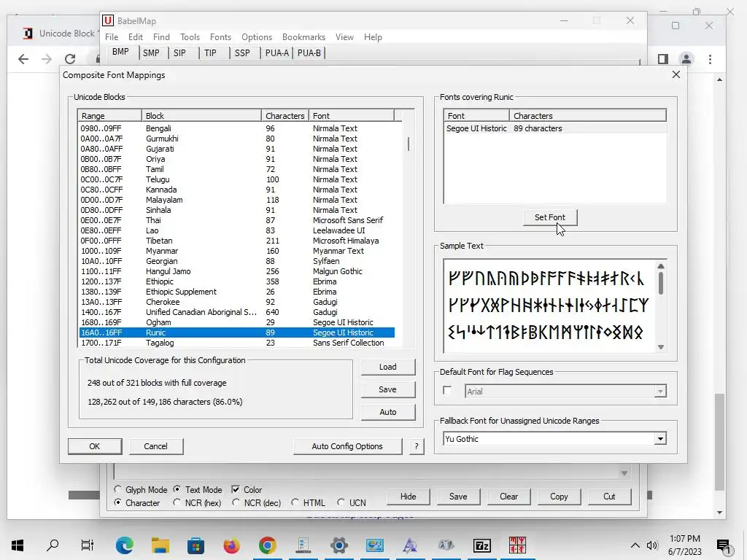The width and height of the screenshot is (747, 560).
Task: Click Range column header
Action: pyautogui.click(x=109, y=116)
